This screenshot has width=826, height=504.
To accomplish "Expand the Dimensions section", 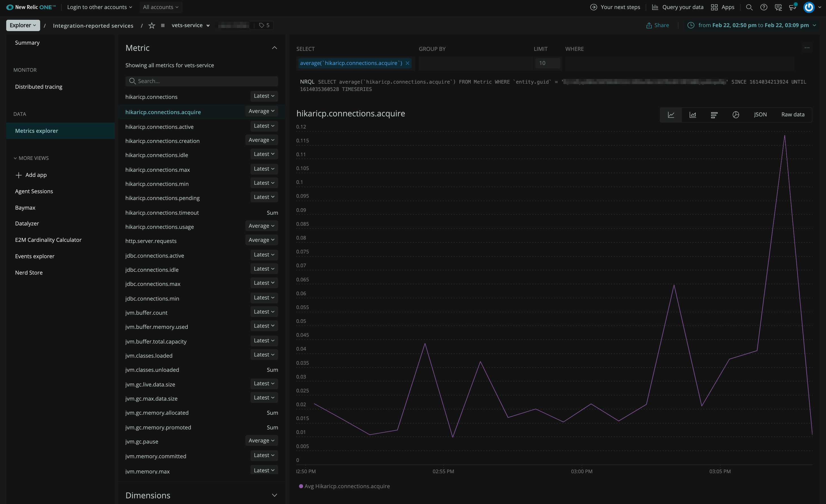I will coord(274,495).
